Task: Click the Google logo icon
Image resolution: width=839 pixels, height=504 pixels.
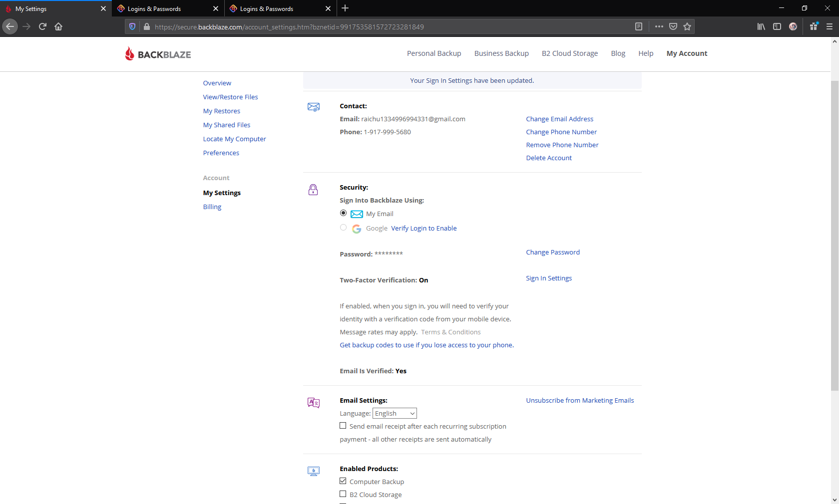Action: pyautogui.click(x=357, y=229)
